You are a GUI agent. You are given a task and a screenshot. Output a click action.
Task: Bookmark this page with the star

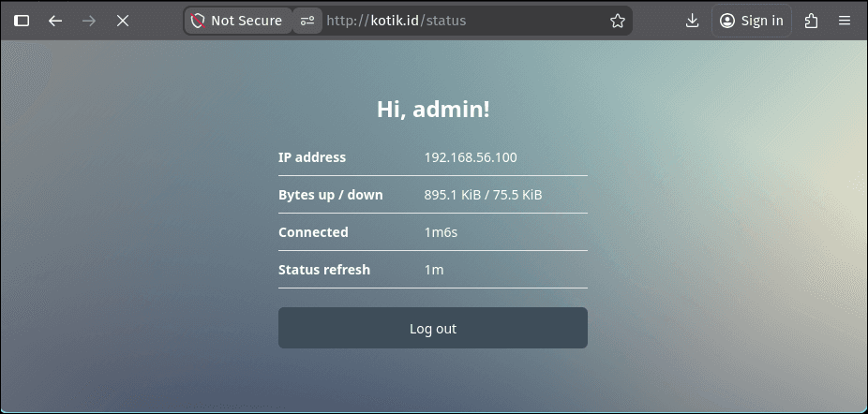pyautogui.click(x=617, y=21)
